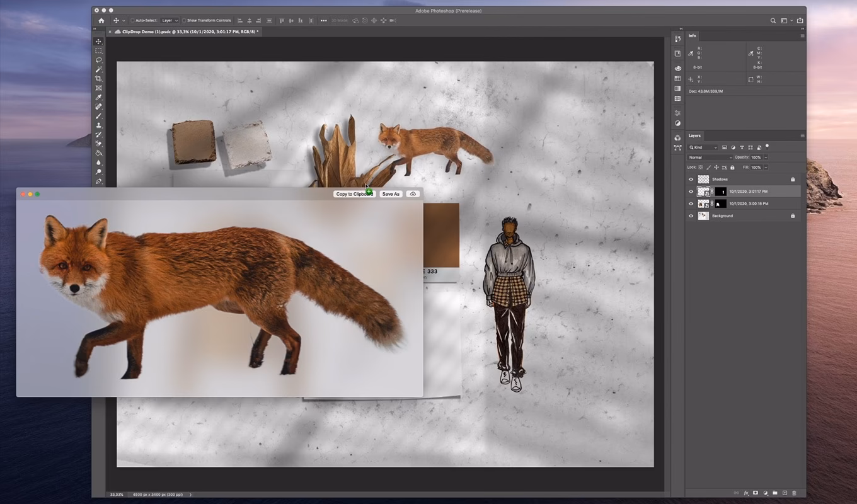Open the History panel icon in the dock
The image size is (857, 504).
point(677,39)
